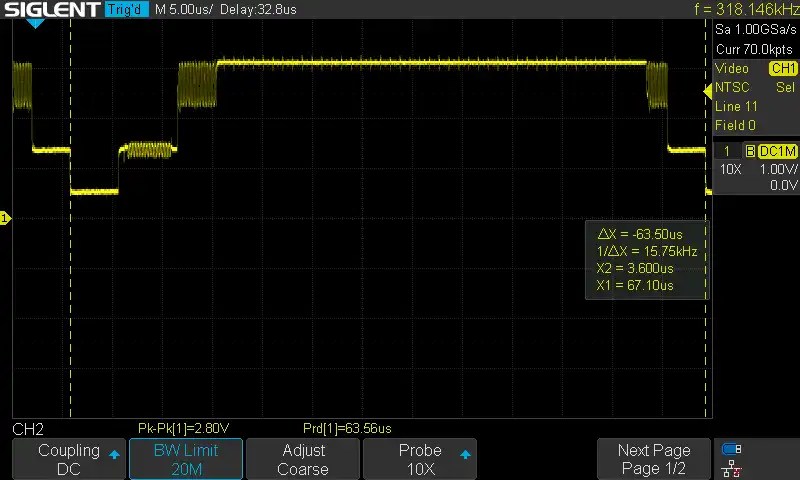This screenshot has width=800, height=480.
Task: Toggle Adjust between Coarse and Fine
Action: [303, 459]
